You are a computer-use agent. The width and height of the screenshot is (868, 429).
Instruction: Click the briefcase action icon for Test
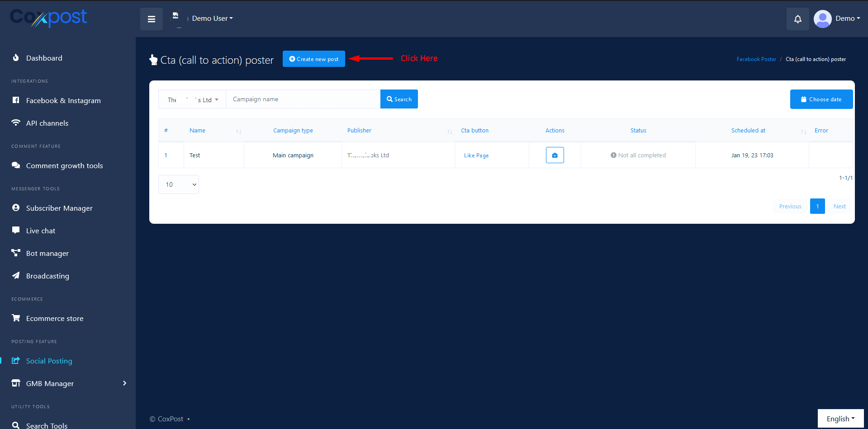[x=555, y=155]
